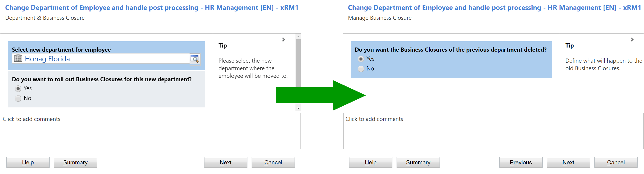Click Next in Manage Business Closure dialog
The width and height of the screenshot is (644, 174).
pyautogui.click(x=568, y=163)
